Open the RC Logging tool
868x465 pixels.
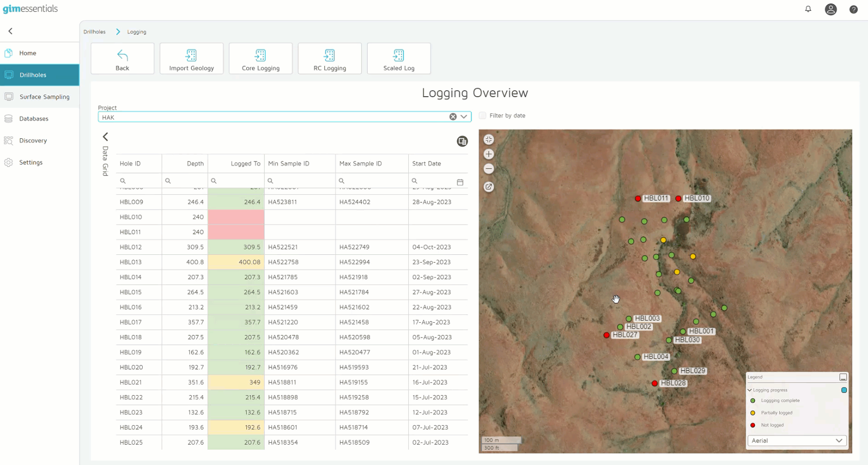tap(329, 58)
